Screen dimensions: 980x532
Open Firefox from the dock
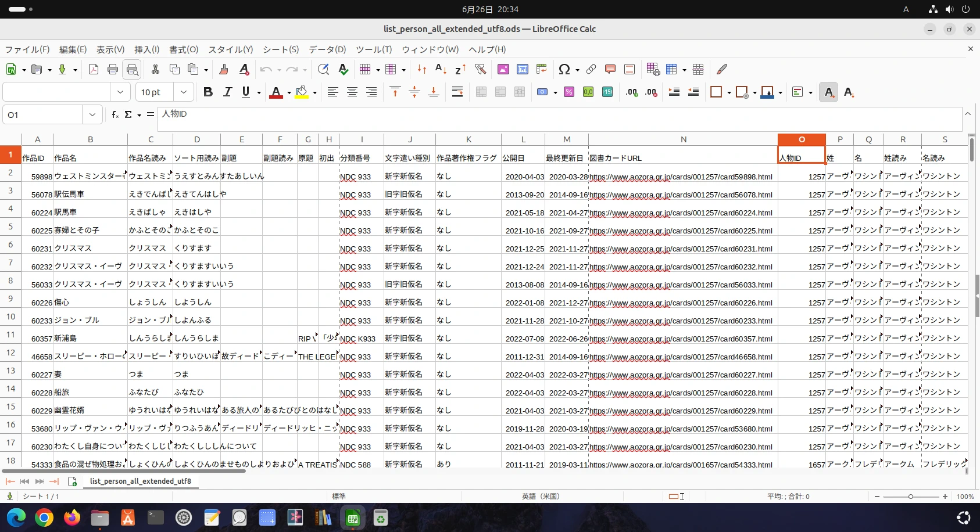72,517
